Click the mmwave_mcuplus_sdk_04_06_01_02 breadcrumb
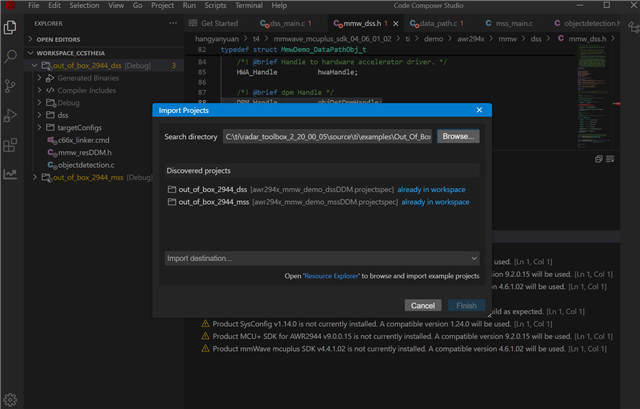640x409 pixels. pos(332,39)
